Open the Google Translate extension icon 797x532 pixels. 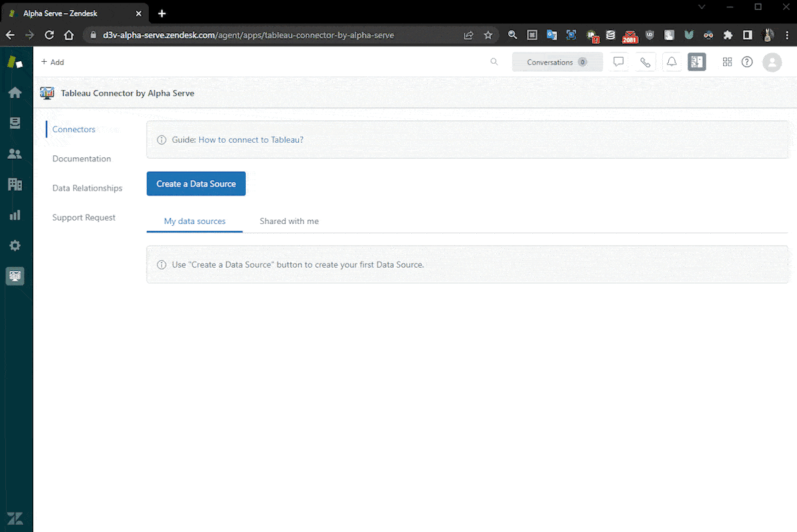[x=551, y=35]
